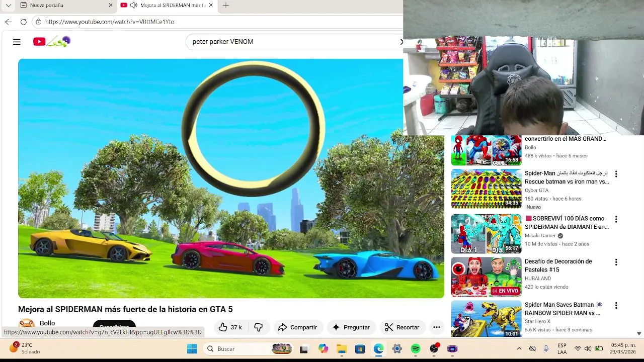Open weather widget 23°C Soleado

pos(25,348)
